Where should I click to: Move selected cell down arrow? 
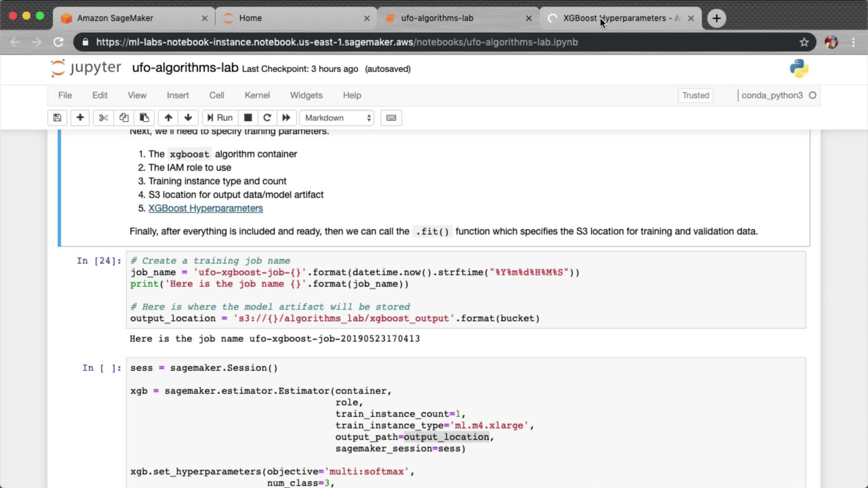tap(188, 118)
